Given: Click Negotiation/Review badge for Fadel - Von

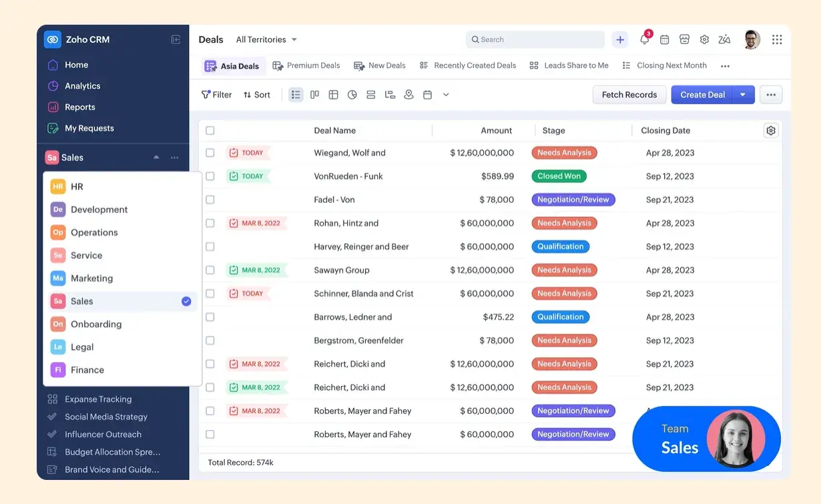Looking at the screenshot, I should pos(573,200).
